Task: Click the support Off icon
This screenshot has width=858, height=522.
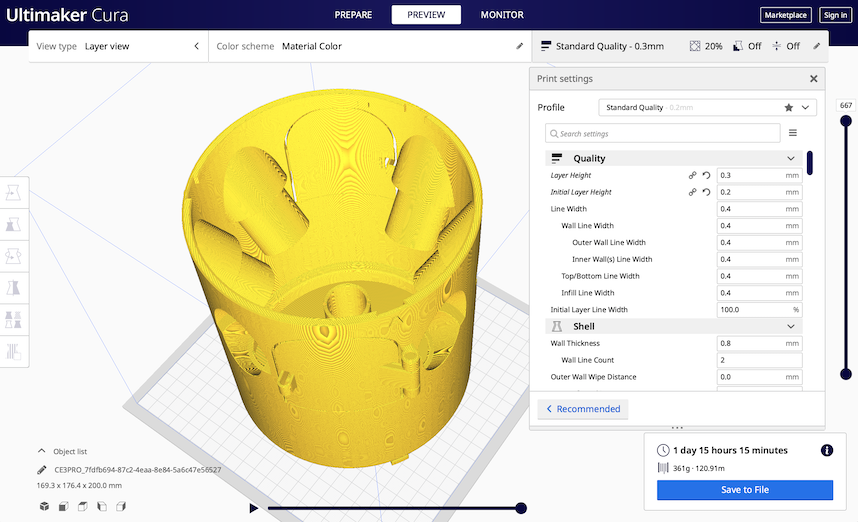Action: 738,46
